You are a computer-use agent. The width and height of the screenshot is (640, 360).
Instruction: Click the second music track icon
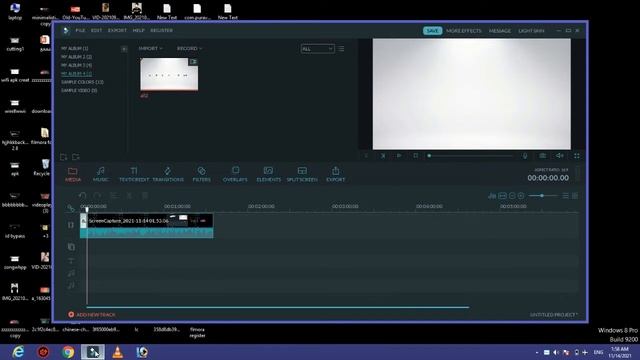click(x=71, y=285)
